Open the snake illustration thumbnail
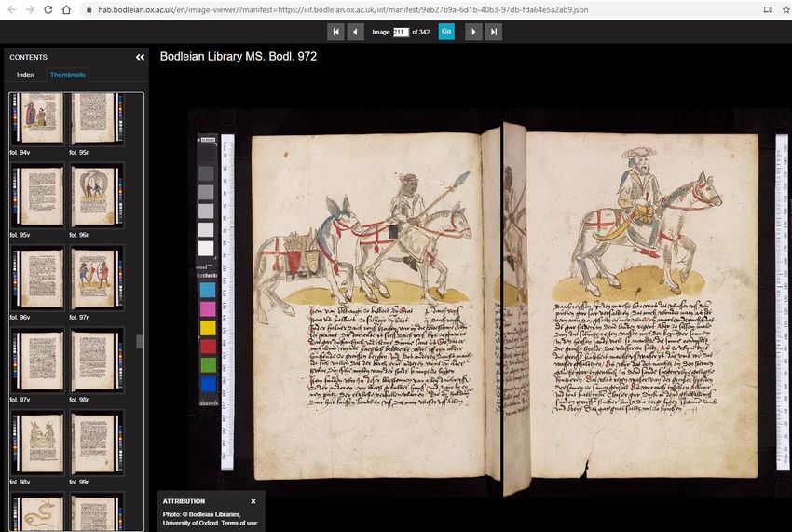 pyautogui.click(x=38, y=512)
